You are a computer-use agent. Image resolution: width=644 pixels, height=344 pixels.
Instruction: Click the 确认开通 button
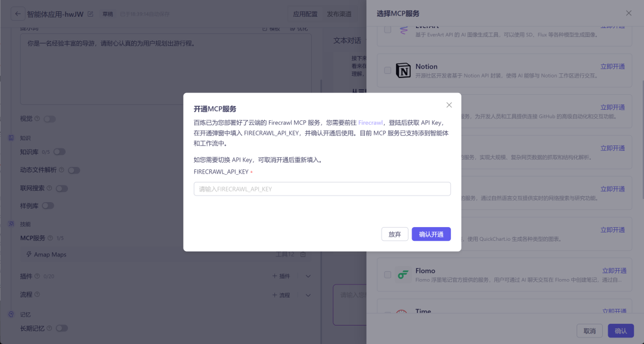coord(431,234)
